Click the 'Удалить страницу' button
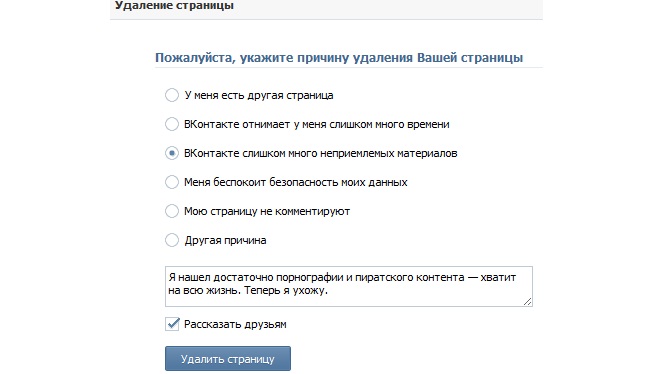The image size is (650, 374). click(228, 359)
